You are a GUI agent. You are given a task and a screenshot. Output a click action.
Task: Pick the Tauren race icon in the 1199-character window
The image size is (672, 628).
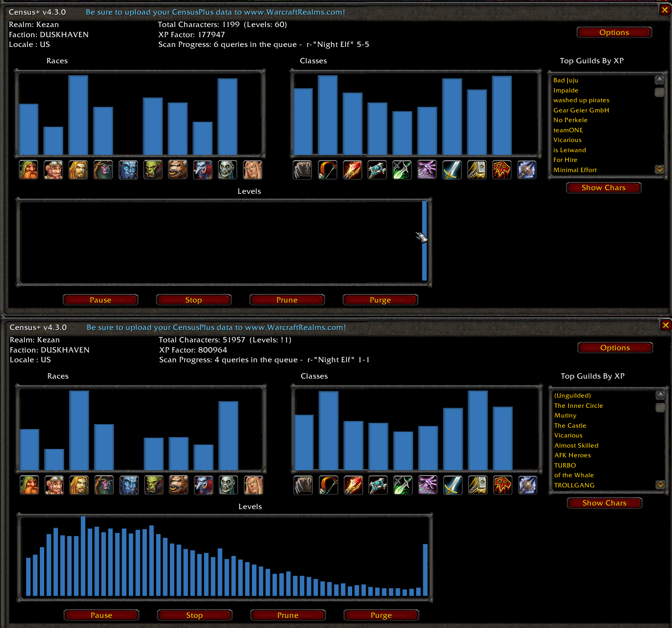178,170
